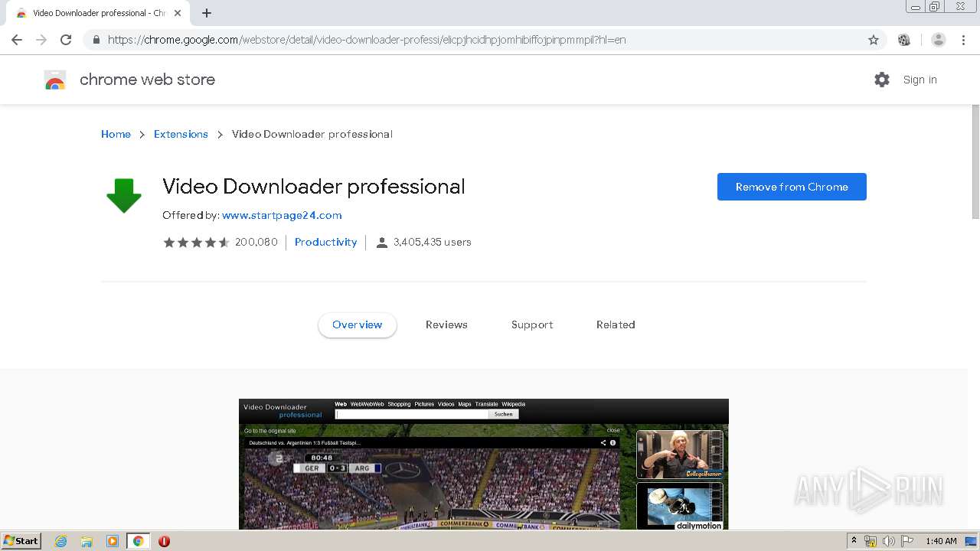Go to Home breadcrumb
Screen dimensions: 980x551
coord(116,134)
